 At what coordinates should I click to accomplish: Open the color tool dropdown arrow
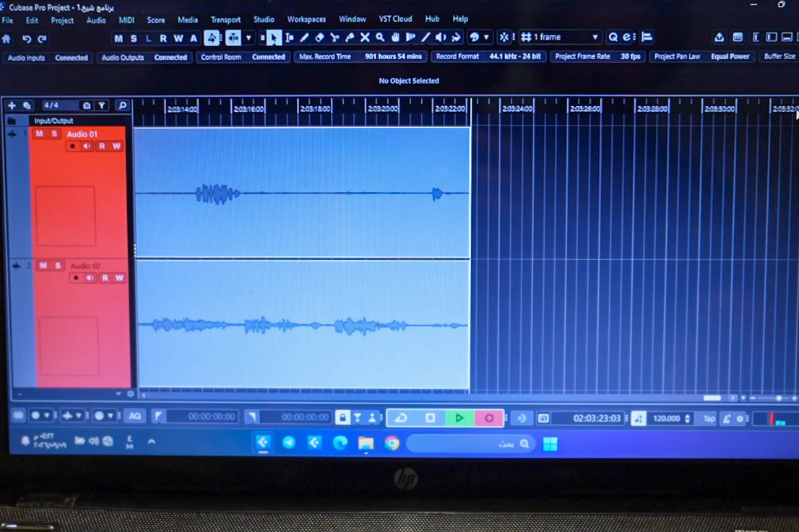click(x=486, y=38)
